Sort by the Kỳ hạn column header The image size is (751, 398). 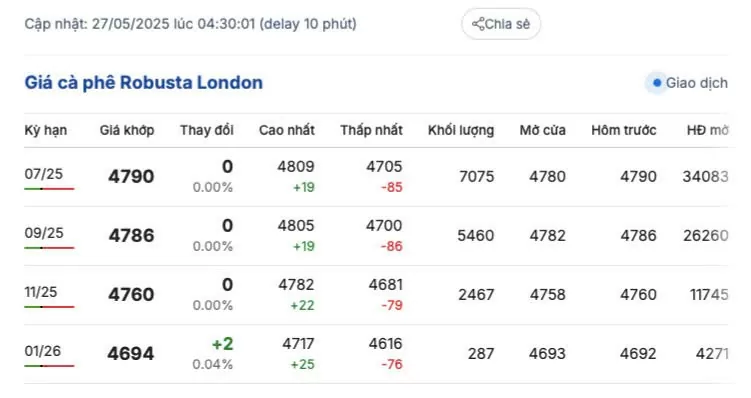click(46, 130)
